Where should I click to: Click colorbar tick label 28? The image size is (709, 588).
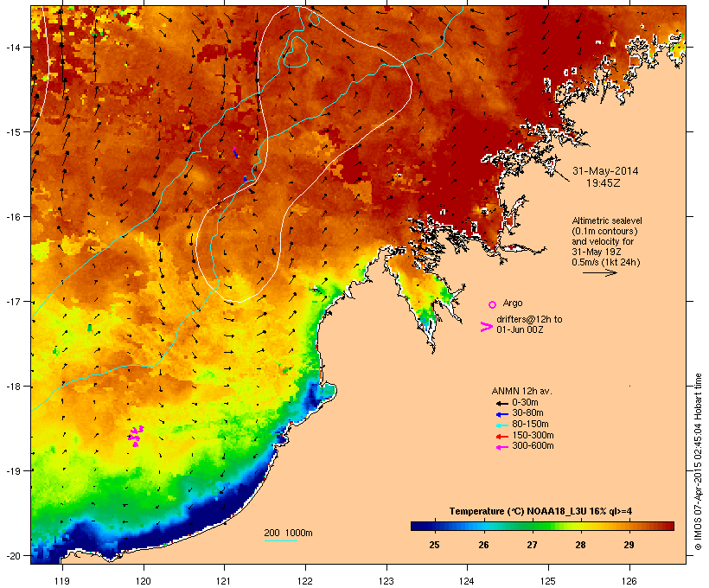coord(580,545)
